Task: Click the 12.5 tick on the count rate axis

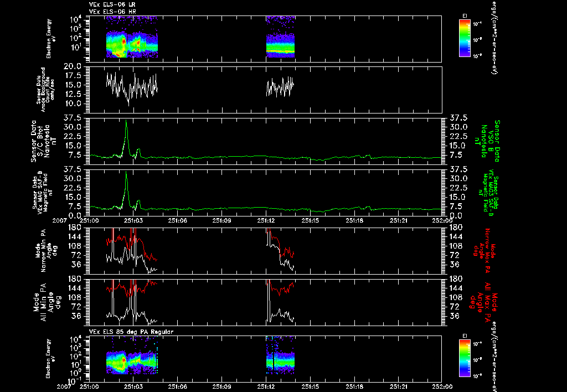Action: point(73,94)
